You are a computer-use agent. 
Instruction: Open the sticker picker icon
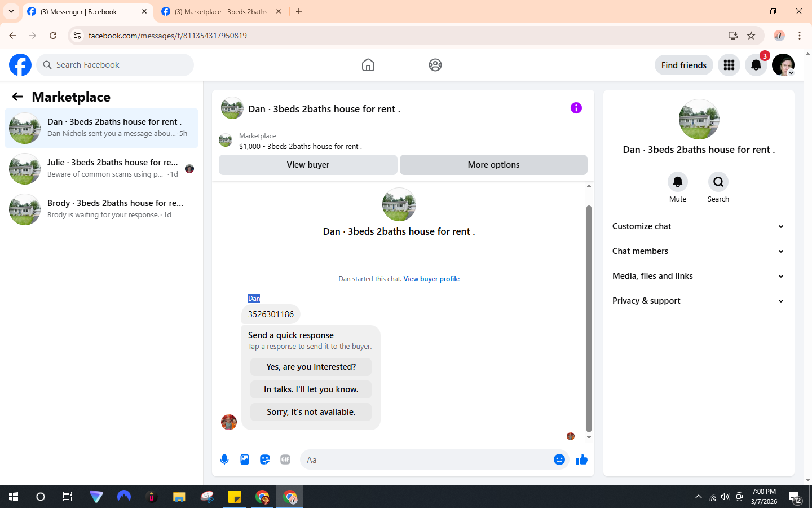265,459
